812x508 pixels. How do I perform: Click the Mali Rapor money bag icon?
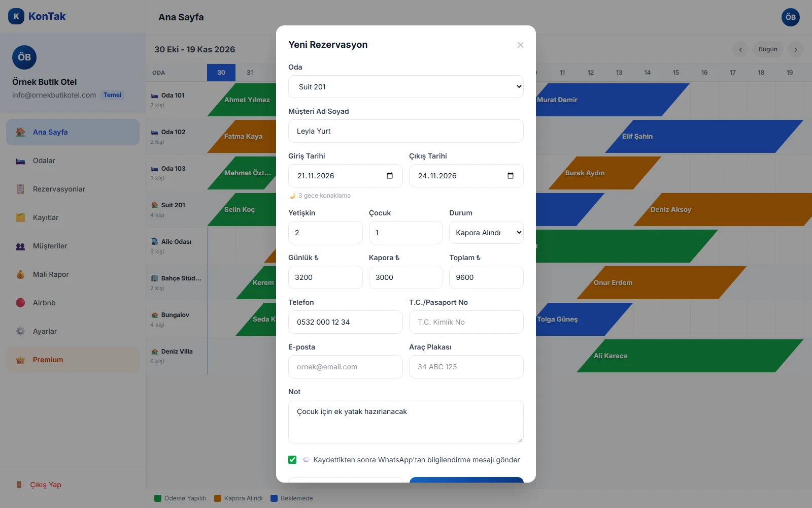click(x=20, y=274)
